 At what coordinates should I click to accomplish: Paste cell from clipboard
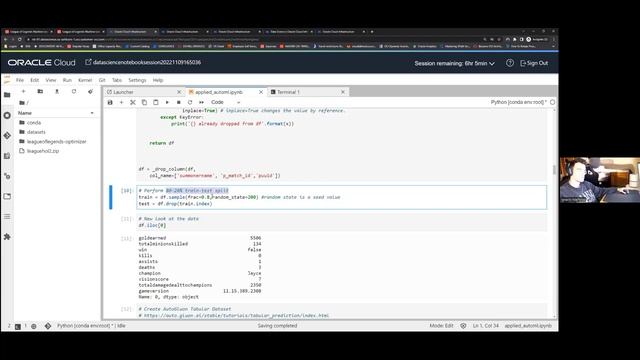point(156,102)
